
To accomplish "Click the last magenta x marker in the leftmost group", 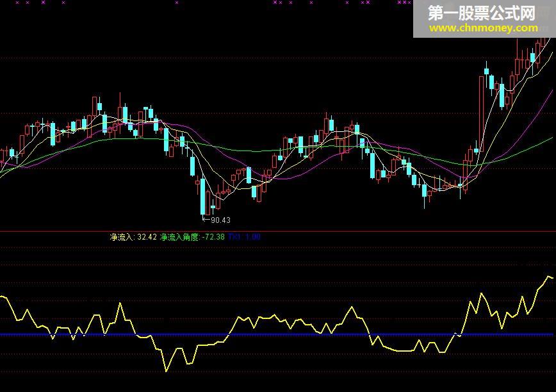I will (x=63, y=3).
